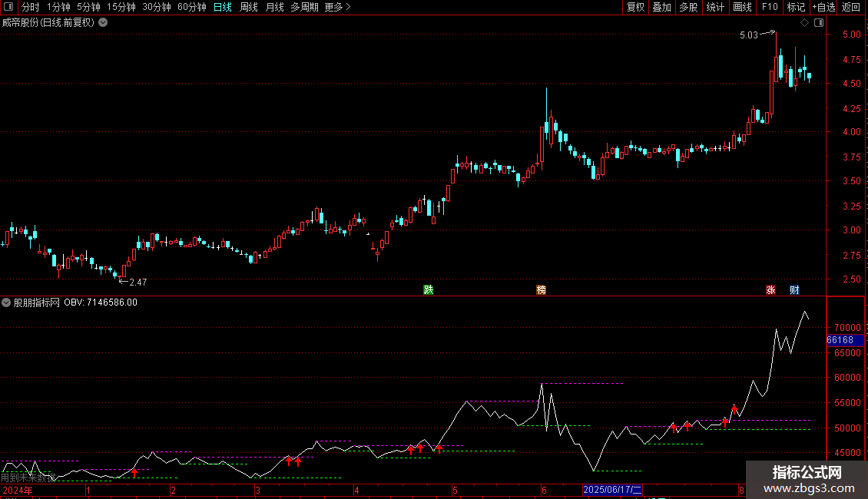Expand the 股朋指标网 indicator dropdown

click(6, 302)
